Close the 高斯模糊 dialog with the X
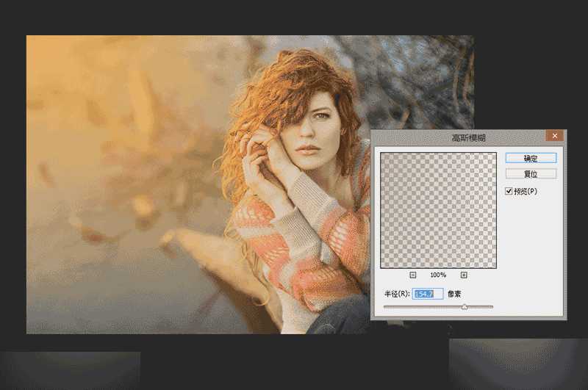This screenshot has height=390, width=588. coord(555,136)
